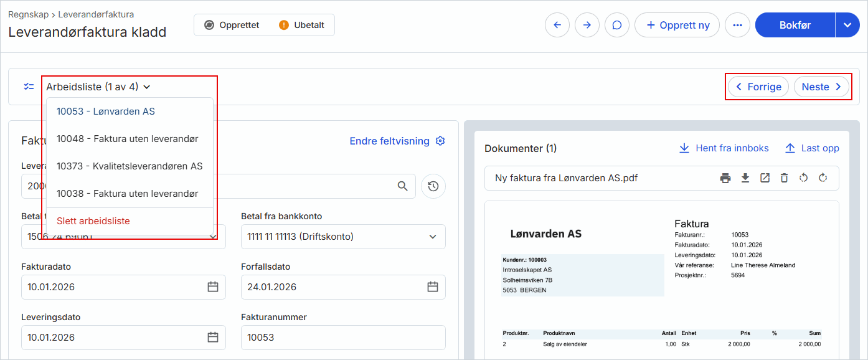This screenshot has height=360, width=868.
Task: Select 10053 - Lønvarden AS in worklist
Action: tap(130, 111)
